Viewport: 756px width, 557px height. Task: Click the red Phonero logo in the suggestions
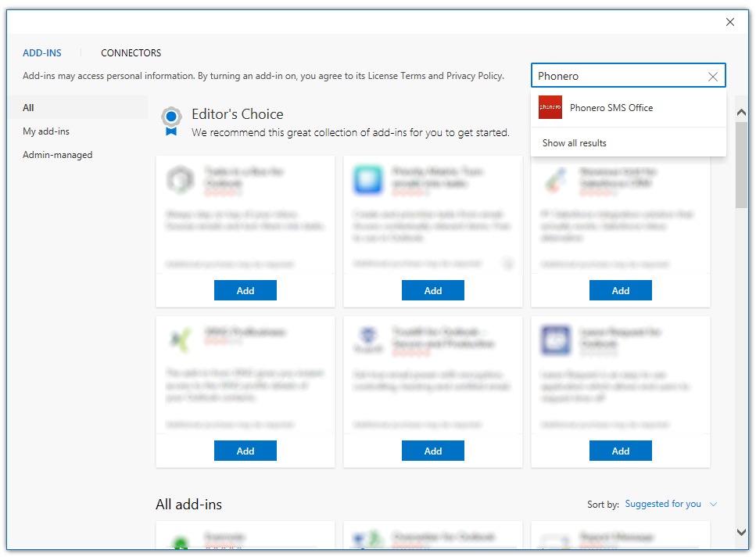(x=550, y=107)
